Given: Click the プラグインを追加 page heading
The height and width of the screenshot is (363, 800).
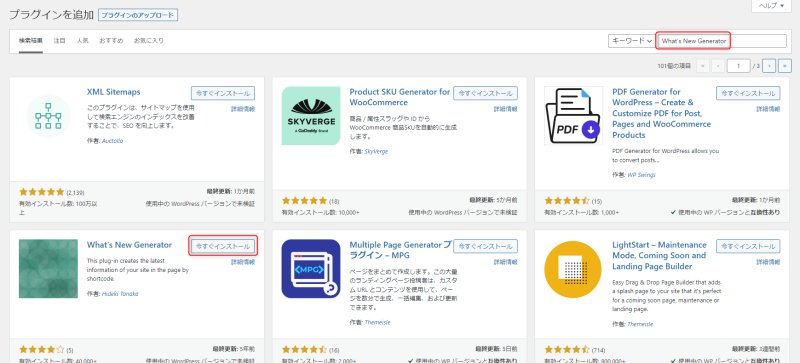Looking at the screenshot, I should point(51,15).
